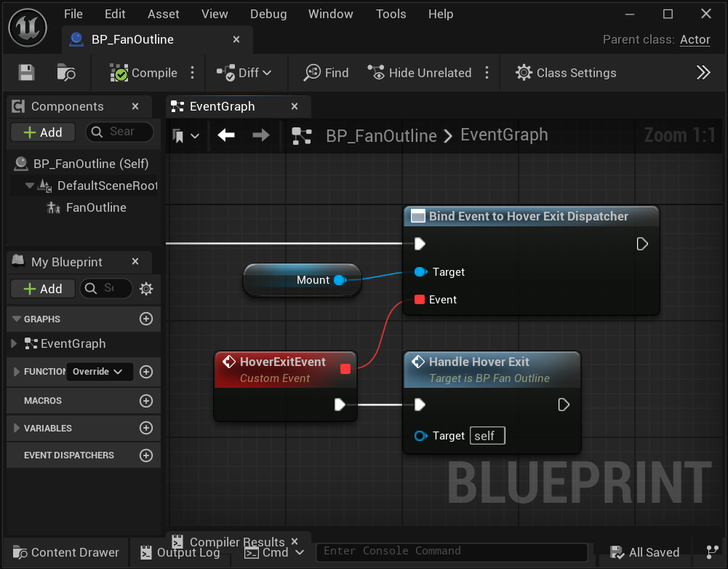
Task: Add a new function with the plus icon
Action: coord(146,372)
